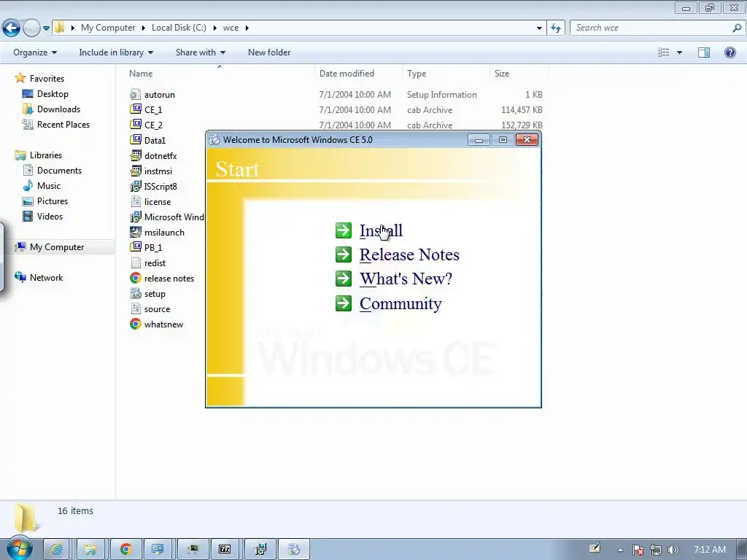Expand the address bar history dropdown
Image resolution: width=747 pixels, height=560 pixels.
point(539,28)
